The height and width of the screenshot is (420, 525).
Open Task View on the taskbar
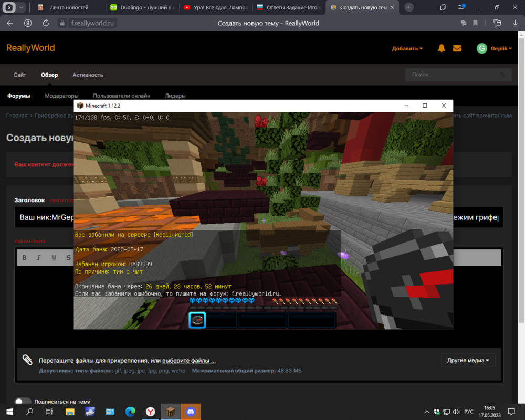[49, 412]
